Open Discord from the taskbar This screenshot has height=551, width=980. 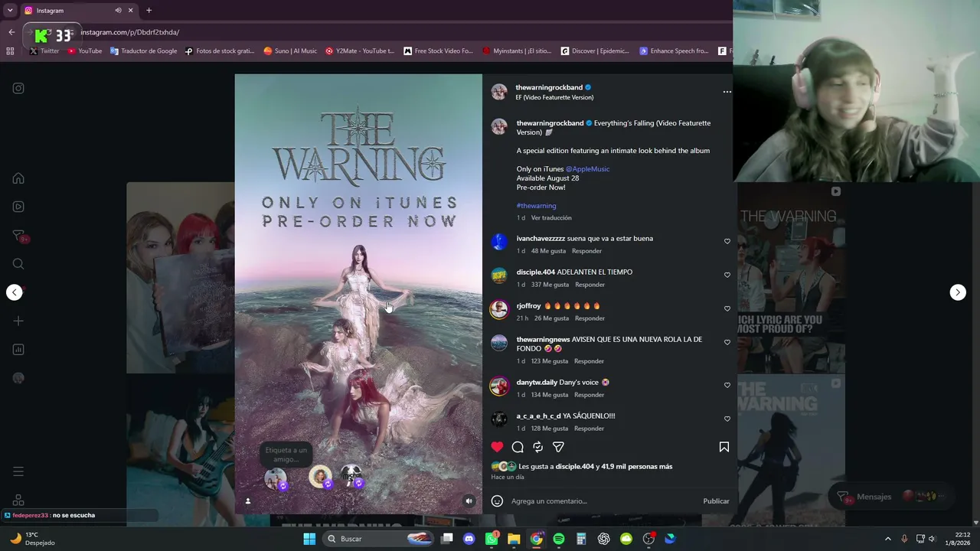coord(469,539)
